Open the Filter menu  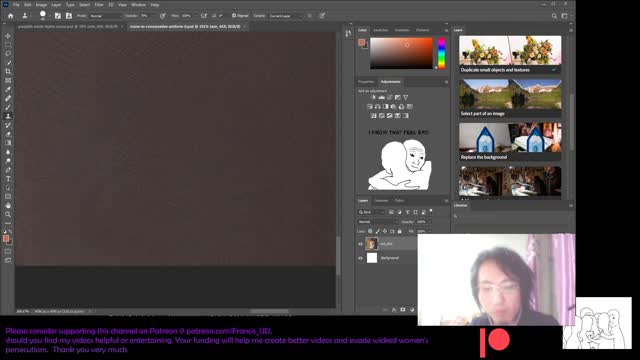99,5
